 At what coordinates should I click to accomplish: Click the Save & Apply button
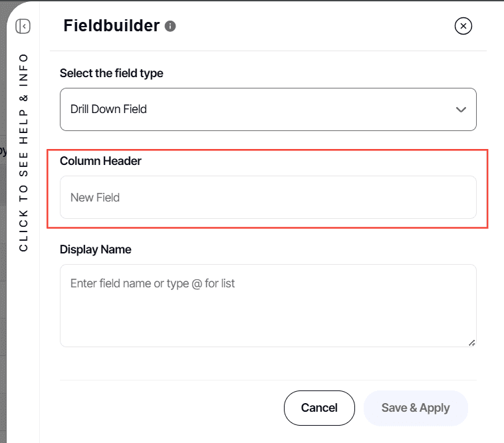(416, 408)
